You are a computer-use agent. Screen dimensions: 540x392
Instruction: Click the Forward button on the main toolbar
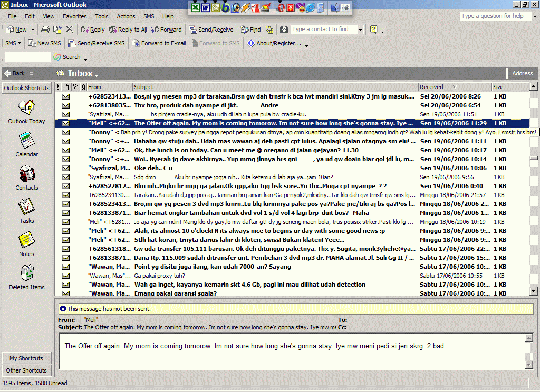(166, 30)
